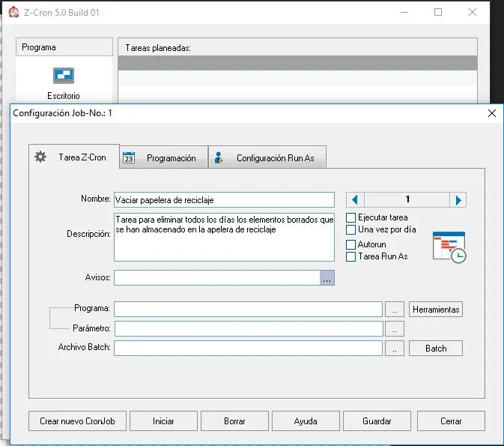
Task: Browse for an Archivo Batch file
Action: tap(396, 348)
